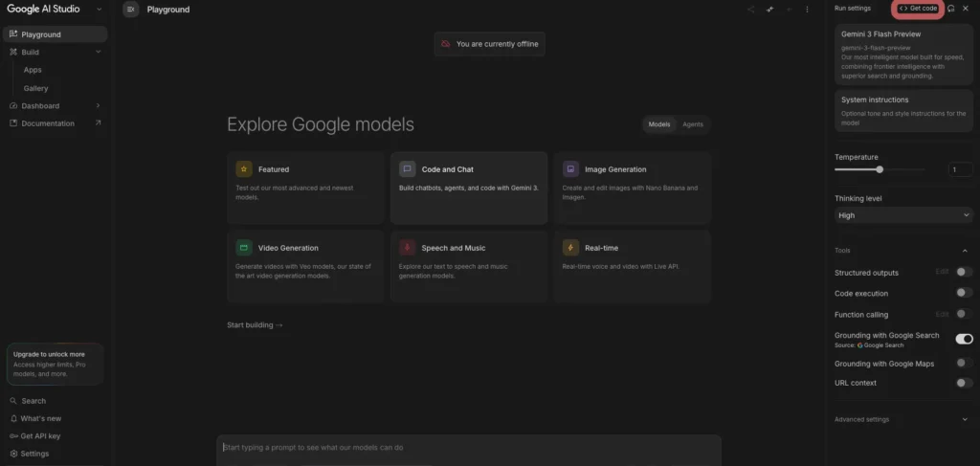The height and width of the screenshot is (466, 980).
Task: Open the Video Generation card
Action: point(305,266)
